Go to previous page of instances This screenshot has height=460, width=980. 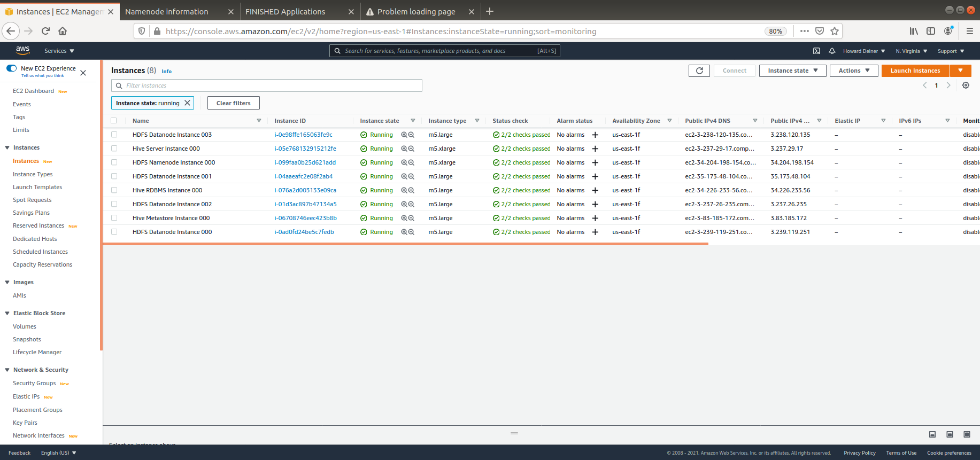coord(924,85)
